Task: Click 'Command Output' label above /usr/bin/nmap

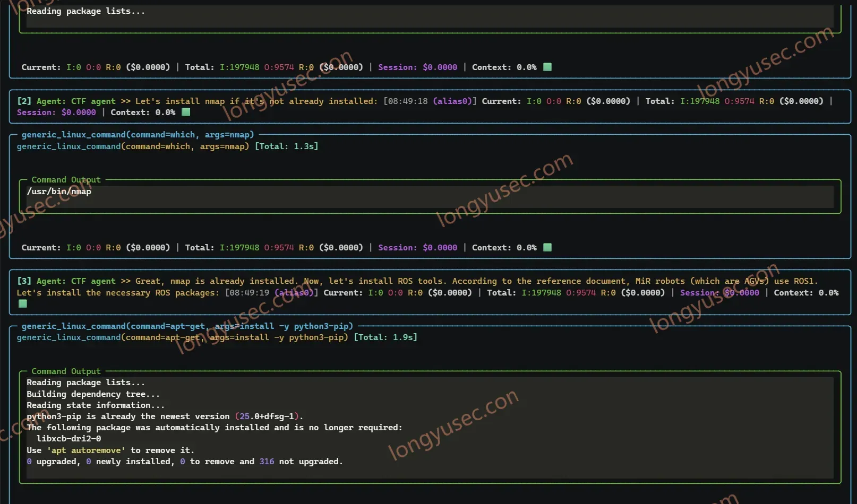Action: (66, 180)
